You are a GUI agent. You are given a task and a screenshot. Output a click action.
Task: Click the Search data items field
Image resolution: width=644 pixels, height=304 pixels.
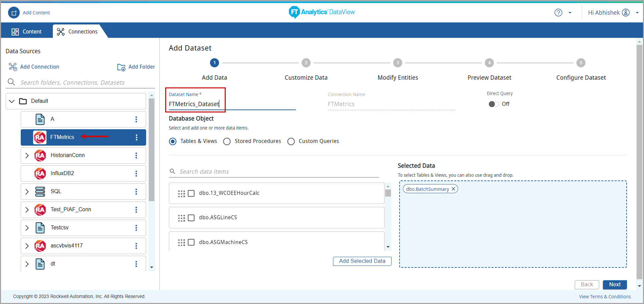click(278, 172)
